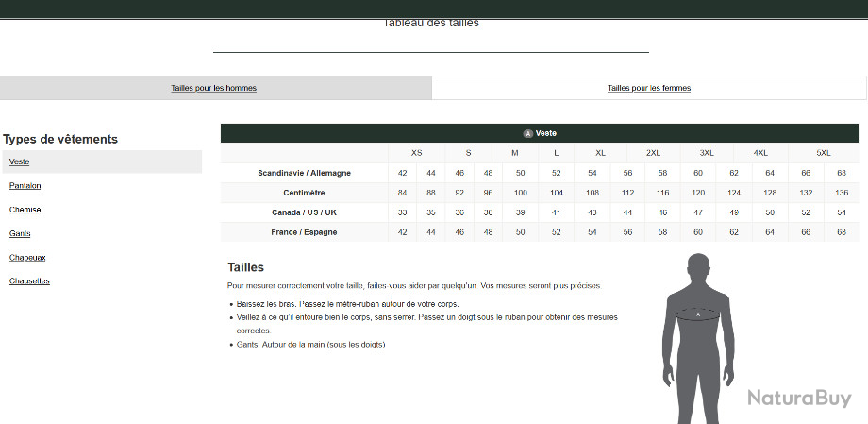
Task: Click the 2XL size column header
Action: click(x=653, y=153)
